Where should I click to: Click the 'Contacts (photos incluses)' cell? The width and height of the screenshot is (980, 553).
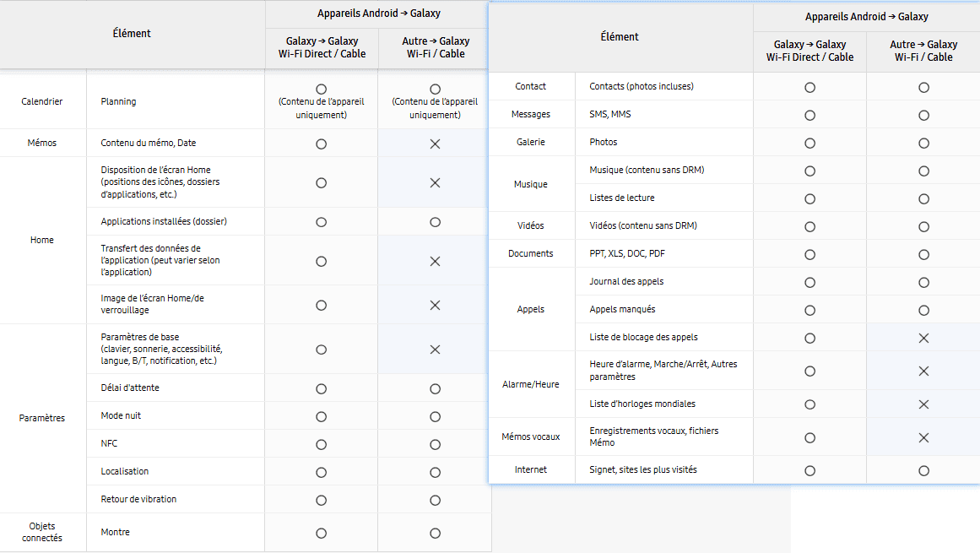click(x=663, y=86)
